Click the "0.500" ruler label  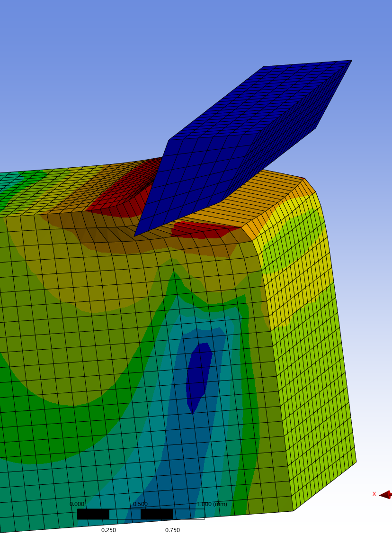pyautogui.click(x=141, y=504)
